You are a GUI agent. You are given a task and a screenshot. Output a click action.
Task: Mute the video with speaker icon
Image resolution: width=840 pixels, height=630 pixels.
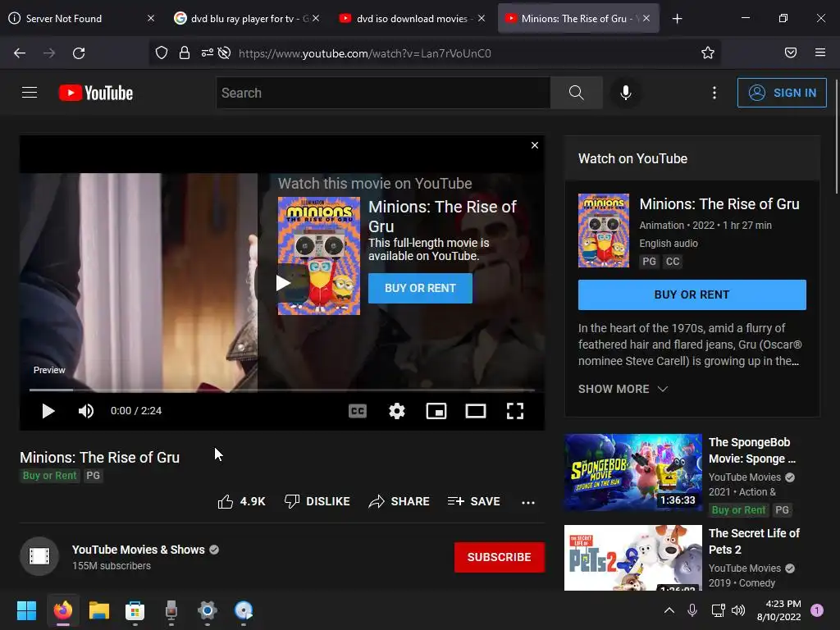[x=85, y=411]
